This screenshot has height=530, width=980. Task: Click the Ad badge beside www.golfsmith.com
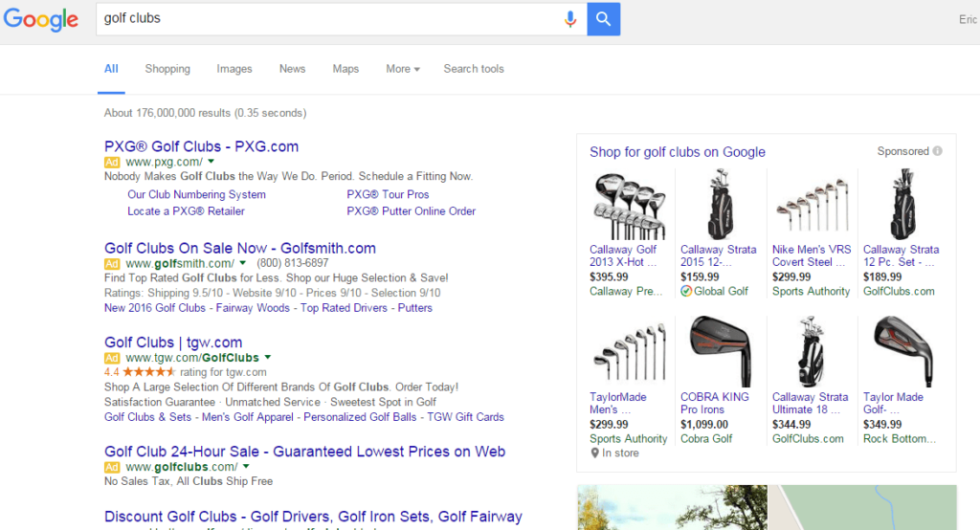click(112, 264)
